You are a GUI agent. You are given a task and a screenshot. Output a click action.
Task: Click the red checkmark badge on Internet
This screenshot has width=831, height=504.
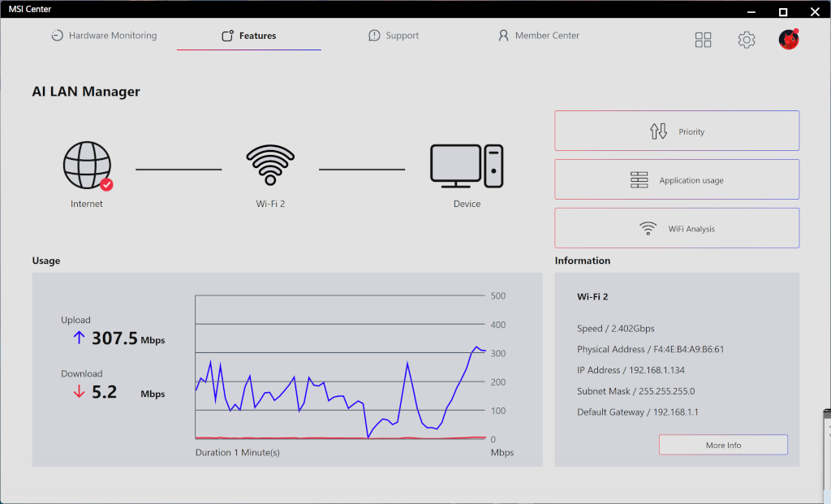[106, 184]
